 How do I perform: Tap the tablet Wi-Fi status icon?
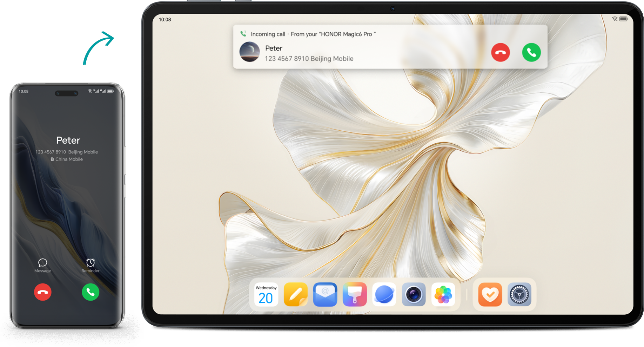click(615, 19)
